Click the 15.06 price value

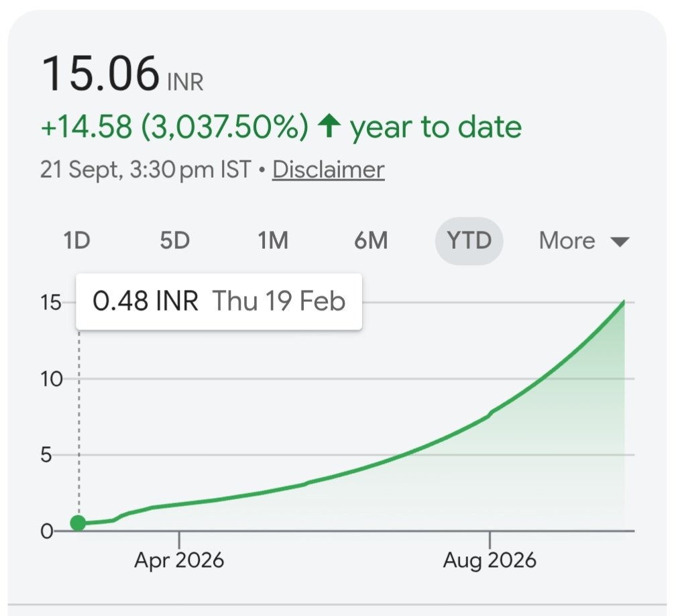pos(101,74)
